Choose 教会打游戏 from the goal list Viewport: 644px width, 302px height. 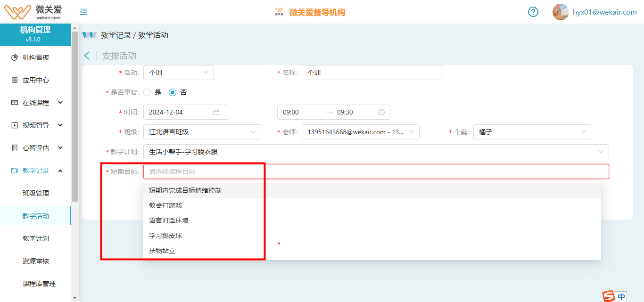[165, 205]
